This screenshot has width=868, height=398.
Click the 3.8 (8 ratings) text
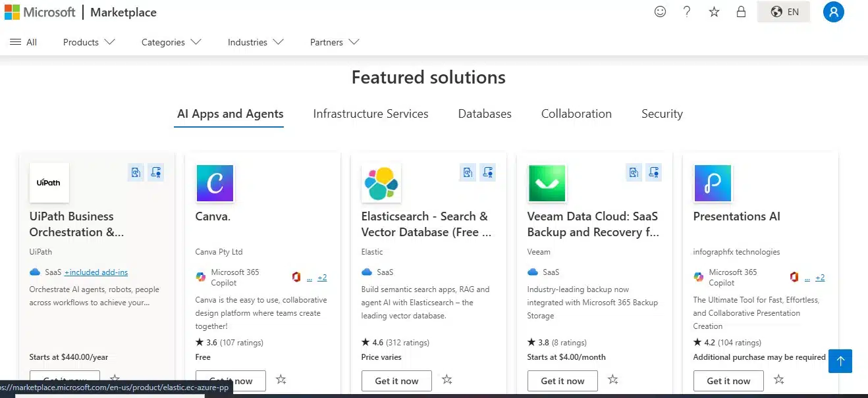pyautogui.click(x=557, y=342)
